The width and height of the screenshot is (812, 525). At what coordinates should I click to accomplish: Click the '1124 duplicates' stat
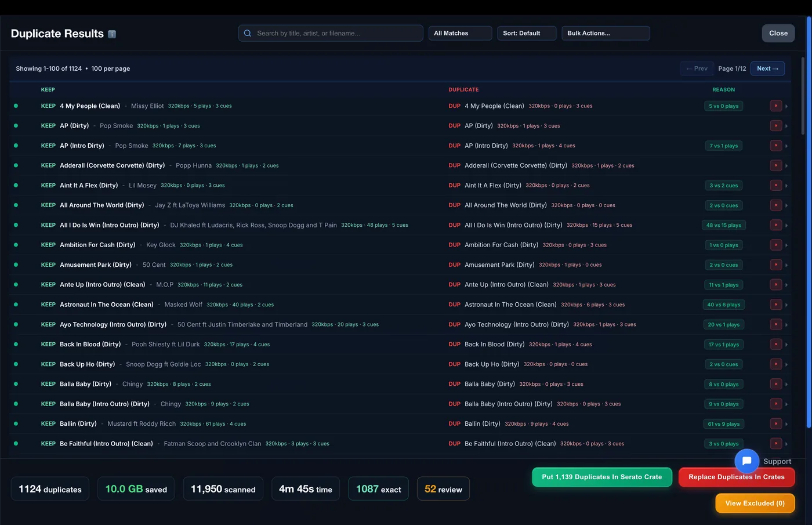pyautogui.click(x=50, y=489)
